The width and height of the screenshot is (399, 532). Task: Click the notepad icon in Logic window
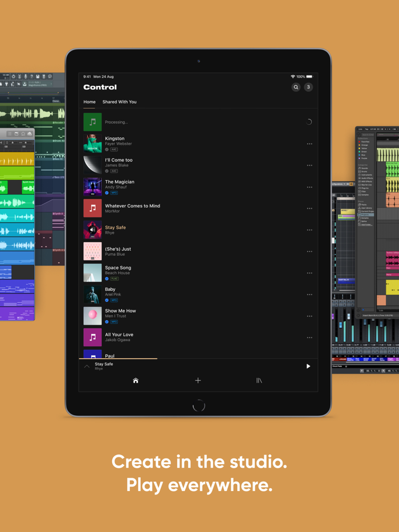17,134
